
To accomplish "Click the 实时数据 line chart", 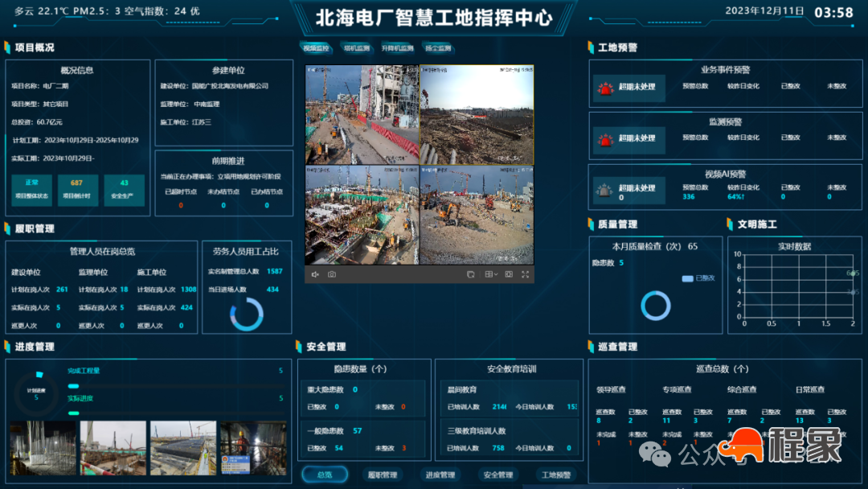I will point(799,286).
